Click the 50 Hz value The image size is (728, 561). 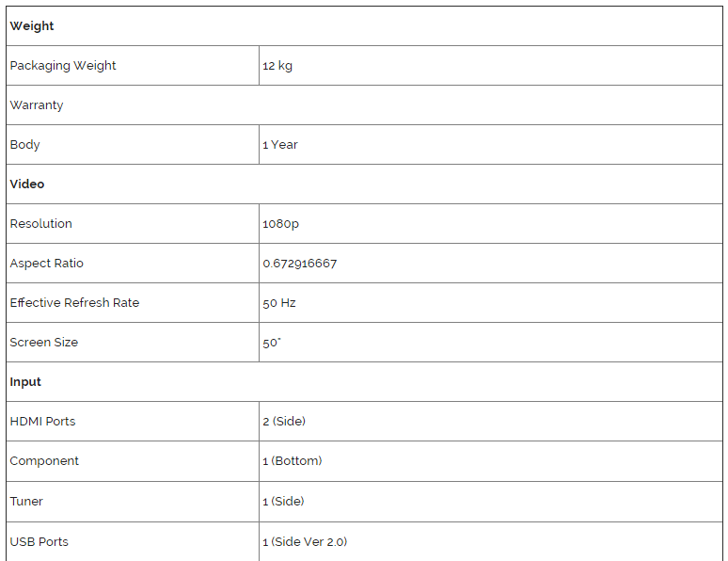click(279, 303)
